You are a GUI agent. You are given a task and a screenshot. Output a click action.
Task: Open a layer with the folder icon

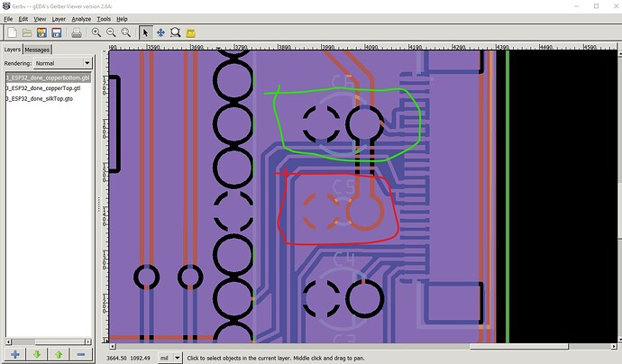[27, 32]
